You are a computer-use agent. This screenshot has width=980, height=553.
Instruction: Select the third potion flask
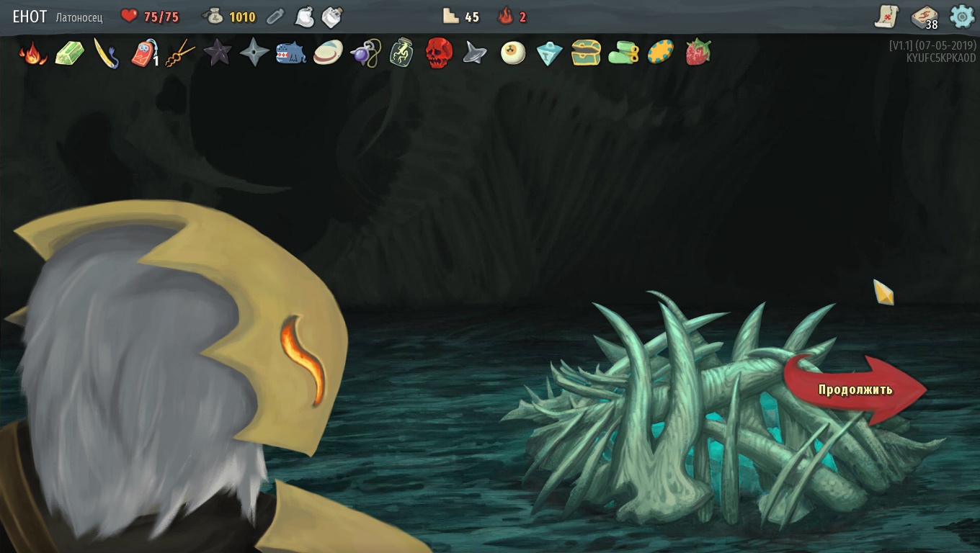click(x=332, y=17)
